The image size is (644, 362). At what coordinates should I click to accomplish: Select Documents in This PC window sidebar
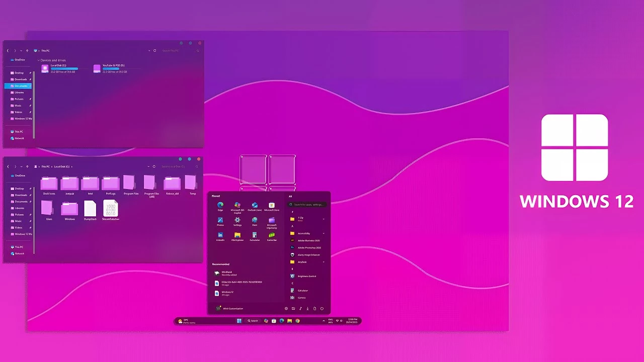[18, 86]
